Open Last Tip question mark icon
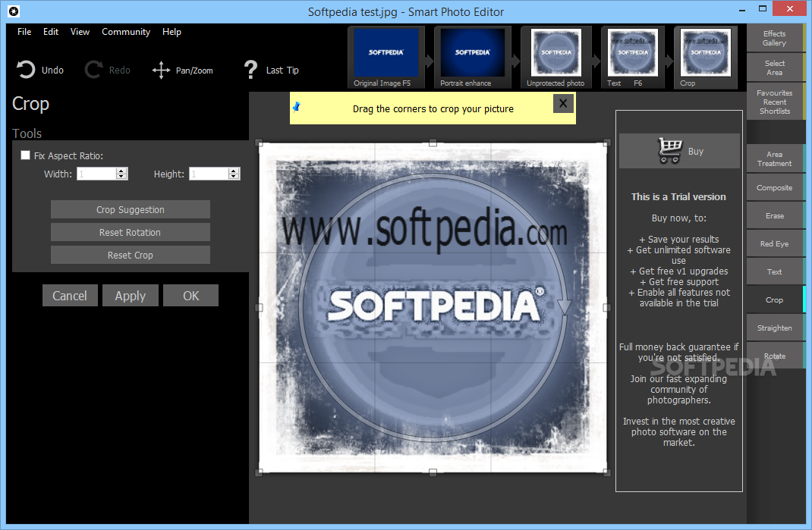 coord(250,70)
